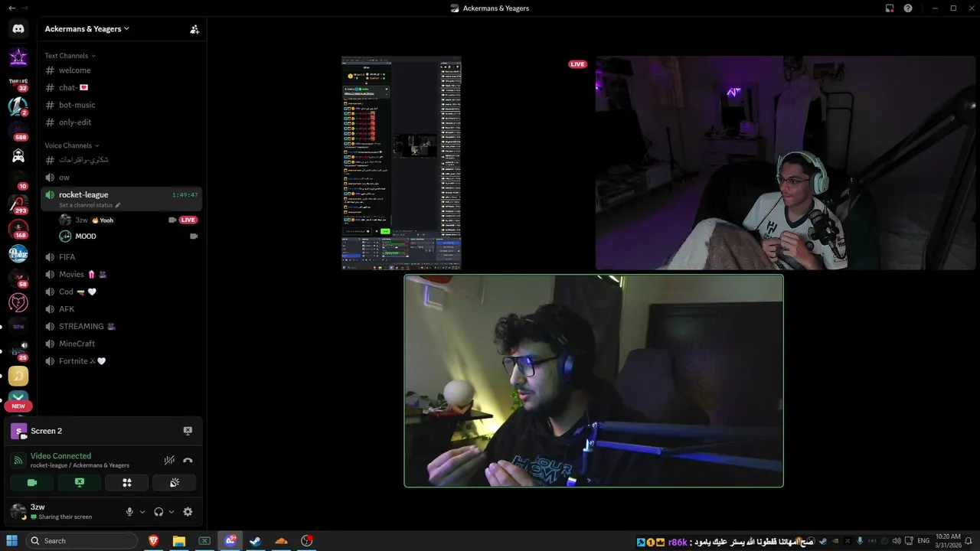
Task: Open Ackermans & Yeagers server dropdown
Action: coord(87,29)
